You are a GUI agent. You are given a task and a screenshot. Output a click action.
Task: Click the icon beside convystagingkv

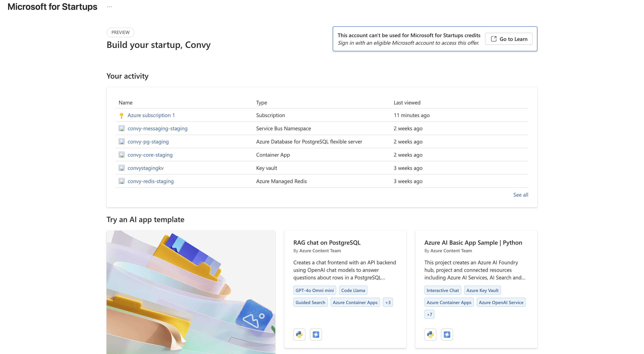pyautogui.click(x=121, y=168)
